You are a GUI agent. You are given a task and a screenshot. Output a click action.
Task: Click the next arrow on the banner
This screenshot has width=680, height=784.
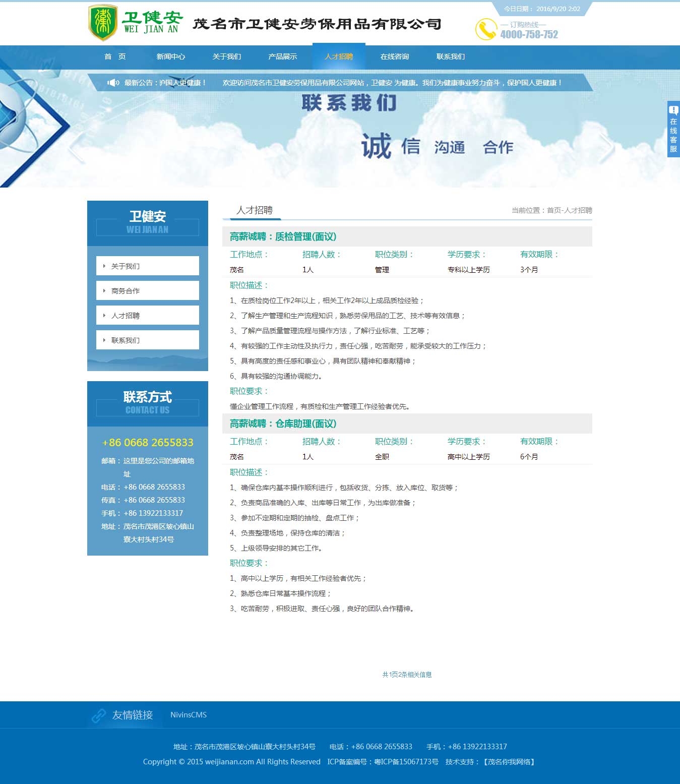click(x=606, y=147)
